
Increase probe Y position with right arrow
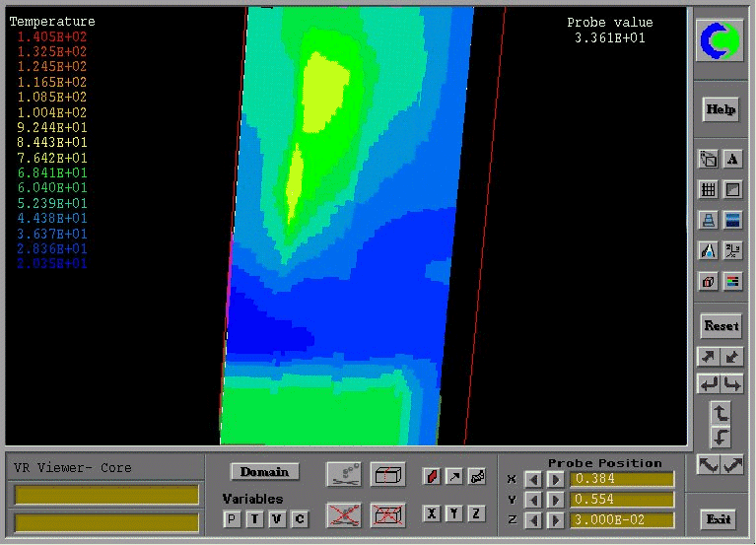tap(555, 500)
